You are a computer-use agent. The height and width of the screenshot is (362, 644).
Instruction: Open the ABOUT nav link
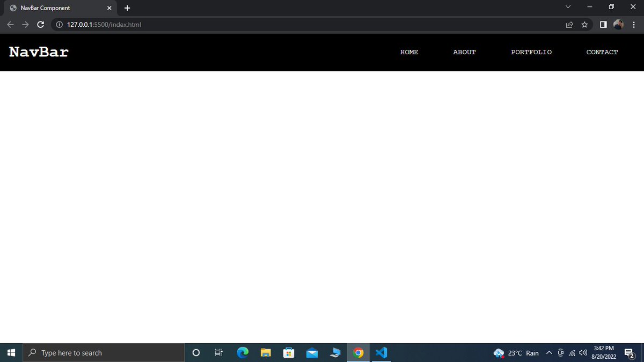(x=464, y=52)
